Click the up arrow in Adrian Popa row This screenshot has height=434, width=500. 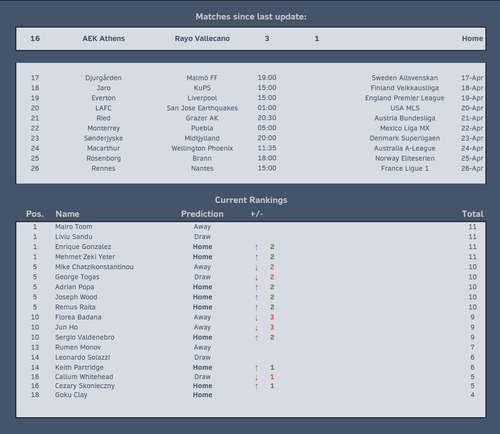tap(256, 287)
